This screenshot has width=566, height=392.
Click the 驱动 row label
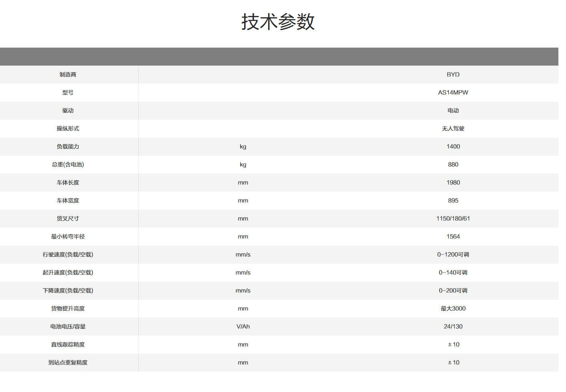68,110
